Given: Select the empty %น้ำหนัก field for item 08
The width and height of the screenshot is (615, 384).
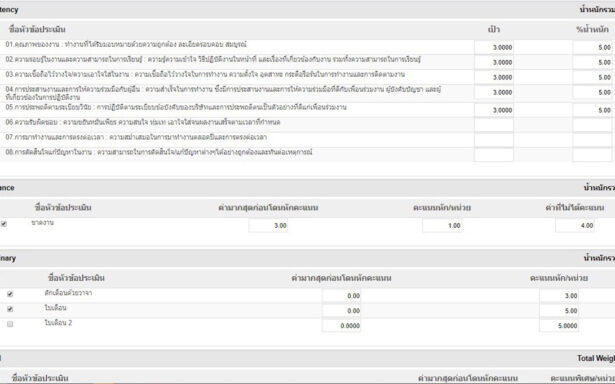Looking at the screenshot, I should click(x=592, y=155).
